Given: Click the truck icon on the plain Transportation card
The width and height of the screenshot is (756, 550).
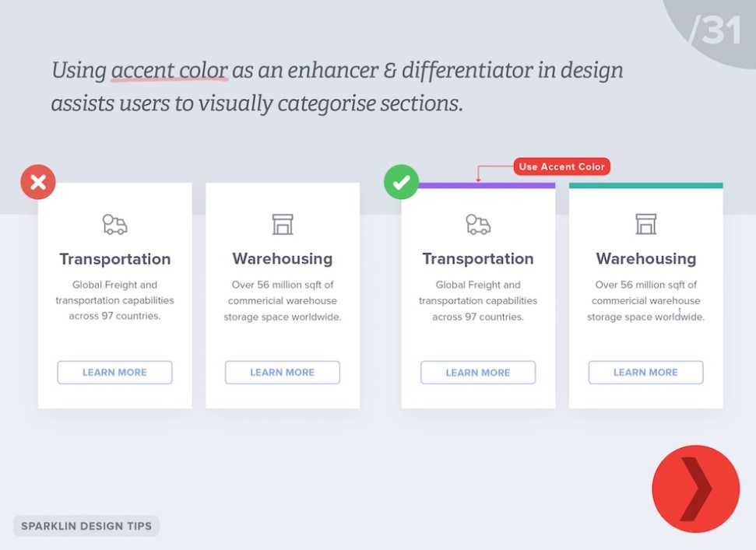Looking at the screenshot, I should click(x=114, y=224).
